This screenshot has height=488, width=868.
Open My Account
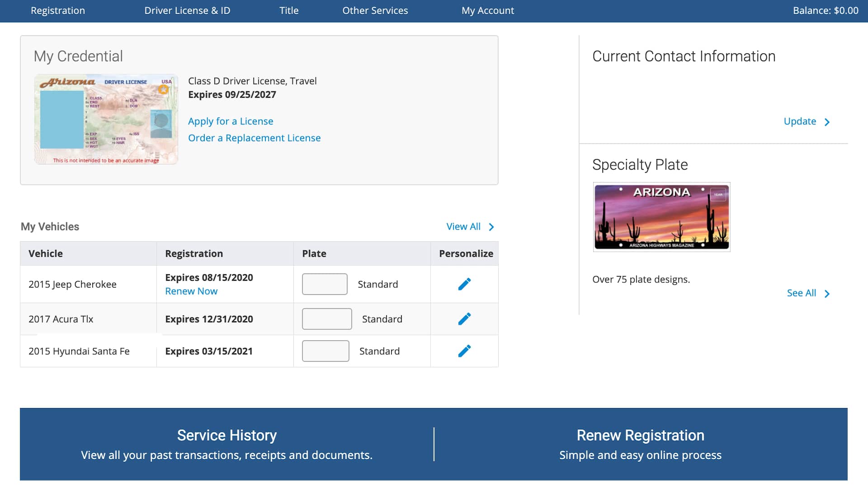pyautogui.click(x=487, y=10)
